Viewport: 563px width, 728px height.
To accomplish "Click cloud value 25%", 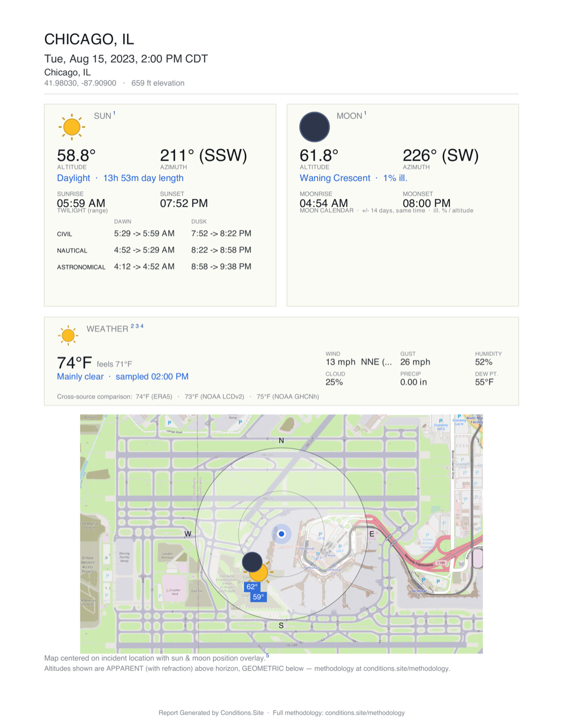I will coord(334,382).
